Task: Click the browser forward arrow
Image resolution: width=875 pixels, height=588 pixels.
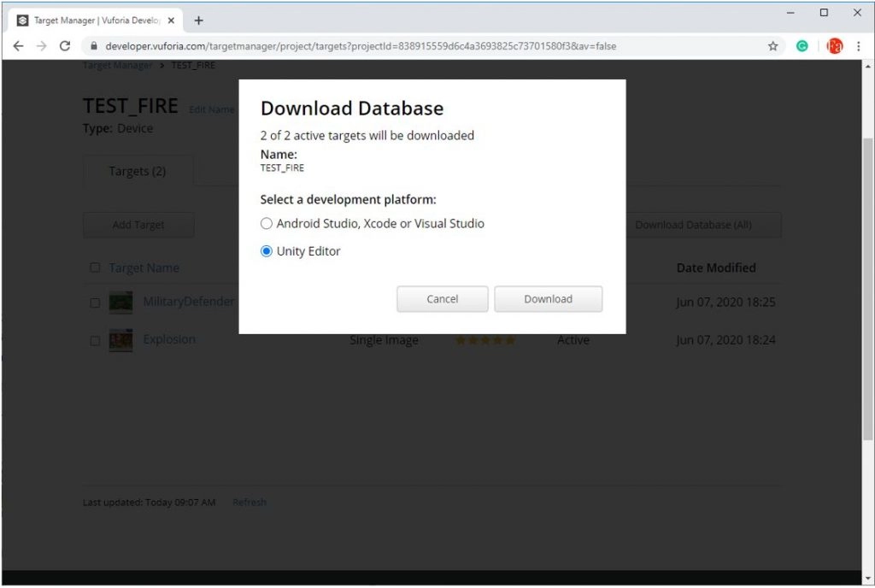Action: [x=41, y=46]
